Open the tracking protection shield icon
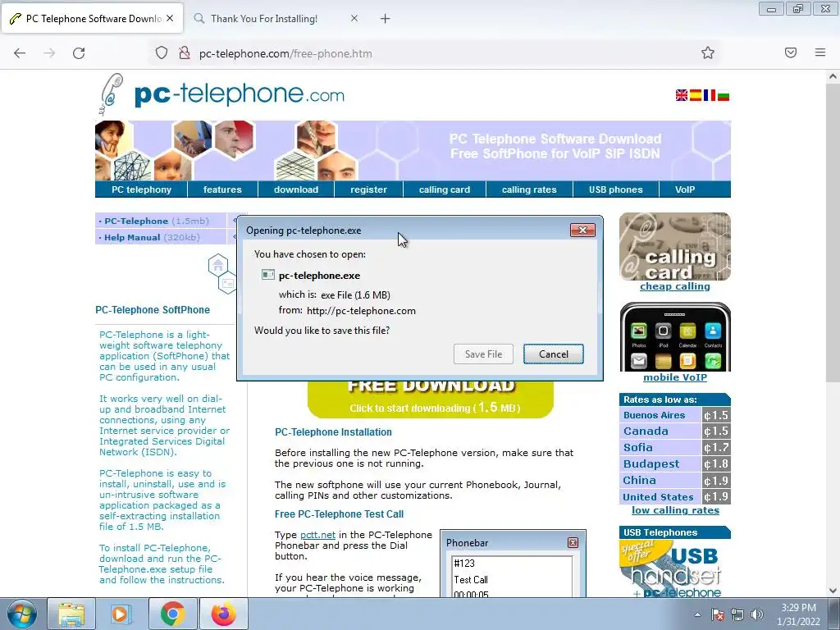 [162, 53]
